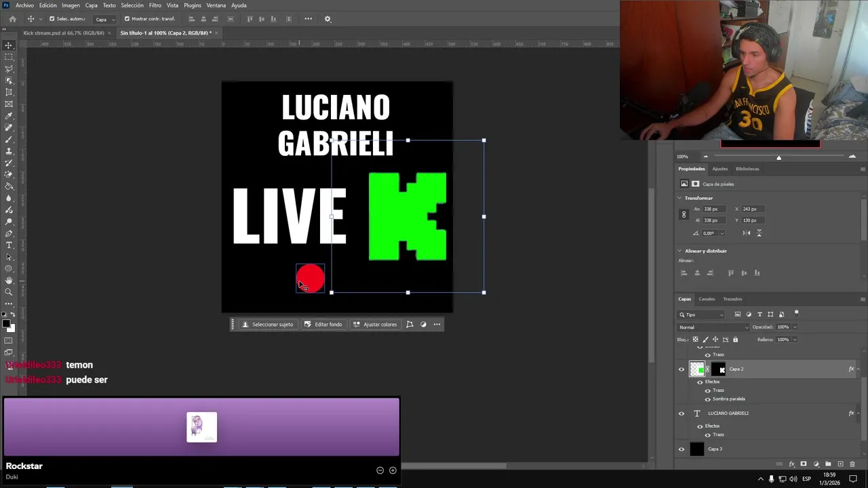
Task: Collapse the Alinear y distribuir section
Action: pyautogui.click(x=679, y=251)
